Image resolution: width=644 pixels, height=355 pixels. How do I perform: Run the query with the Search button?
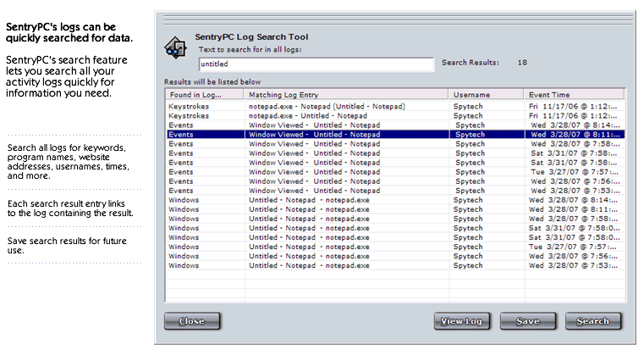click(x=592, y=321)
